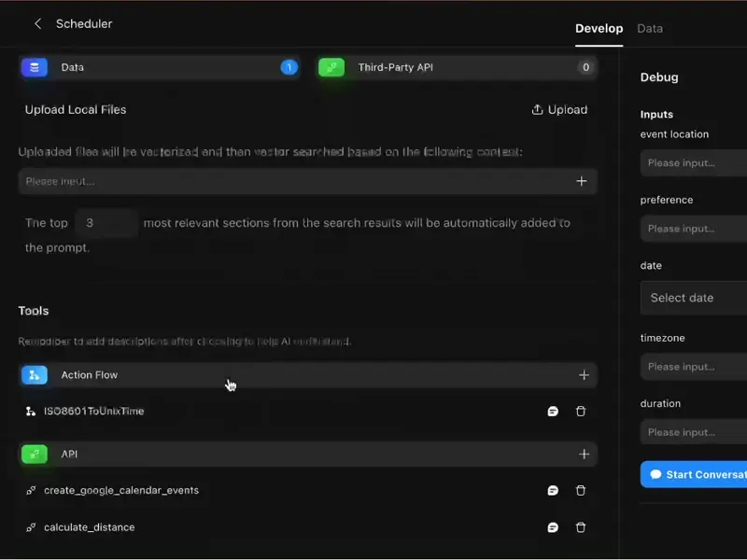The image size is (747, 560).
Task: Click the back arrow beside Scheduler
Action: pyautogui.click(x=37, y=24)
